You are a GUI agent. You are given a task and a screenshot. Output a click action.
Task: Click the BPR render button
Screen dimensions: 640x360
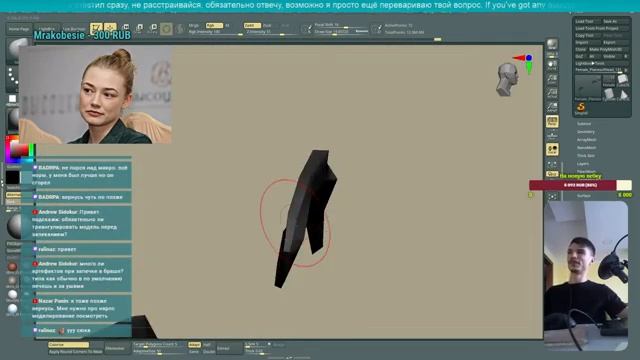552,44
